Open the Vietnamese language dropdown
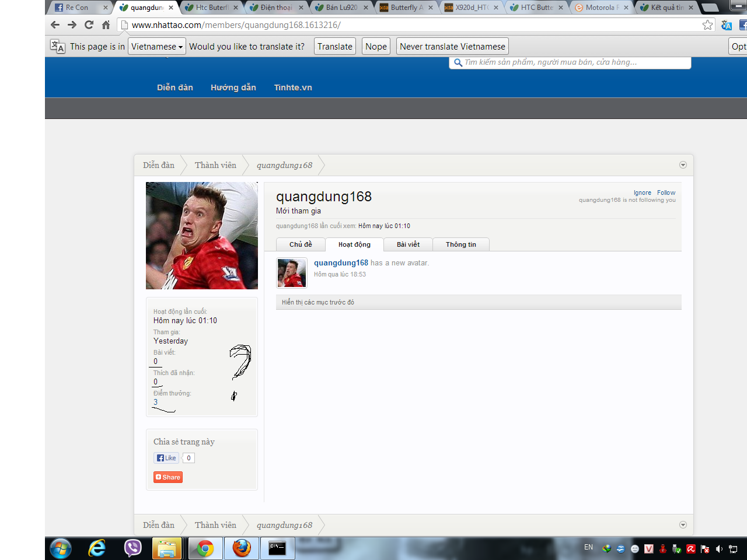Viewport: 747px width, 560px height. click(157, 47)
